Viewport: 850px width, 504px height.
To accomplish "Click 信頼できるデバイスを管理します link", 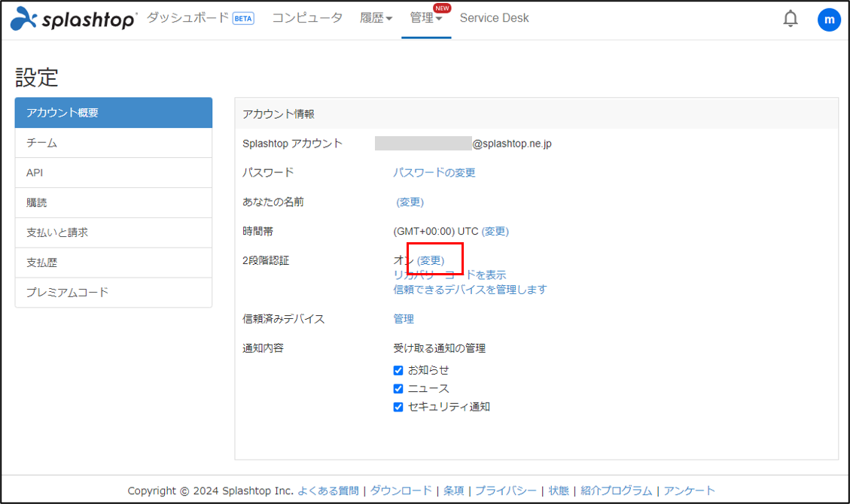I will point(470,290).
